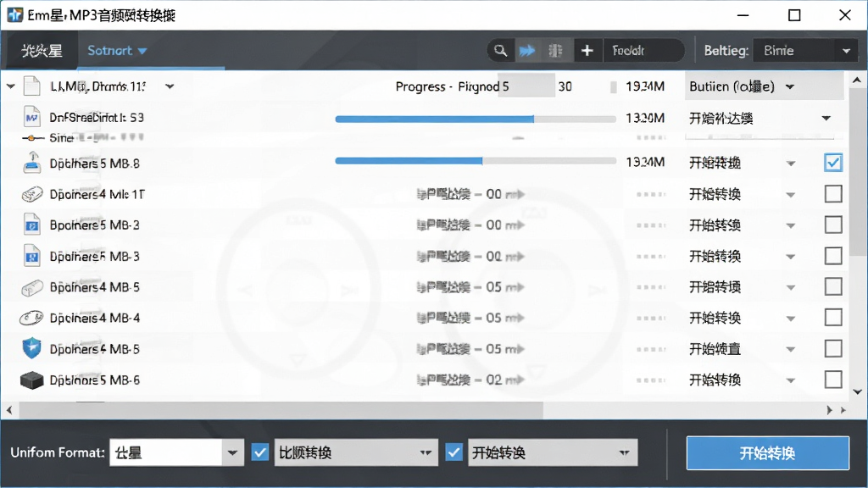868x488 pixels.
Task: Click the blue double-arrow convert icon
Action: (527, 51)
